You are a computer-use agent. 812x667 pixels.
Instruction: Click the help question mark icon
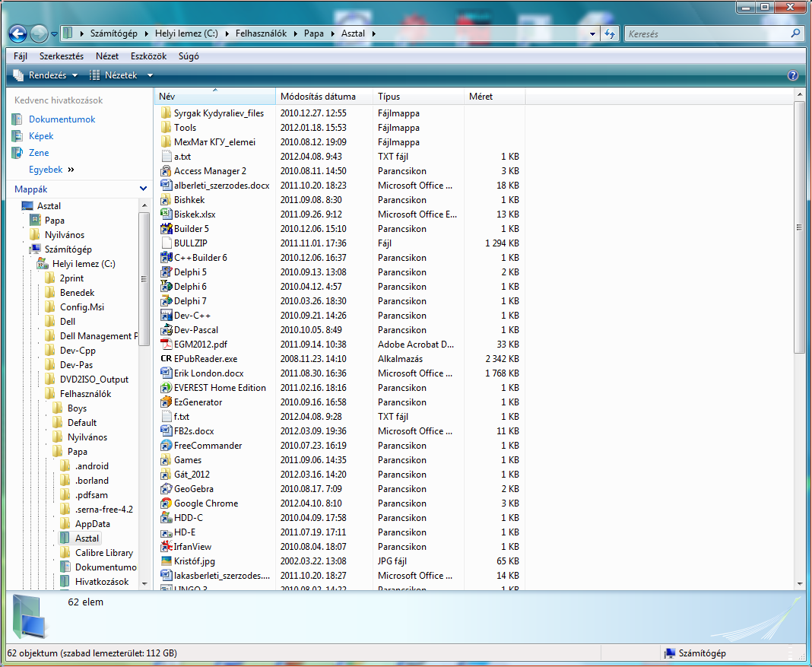coord(792,75)
